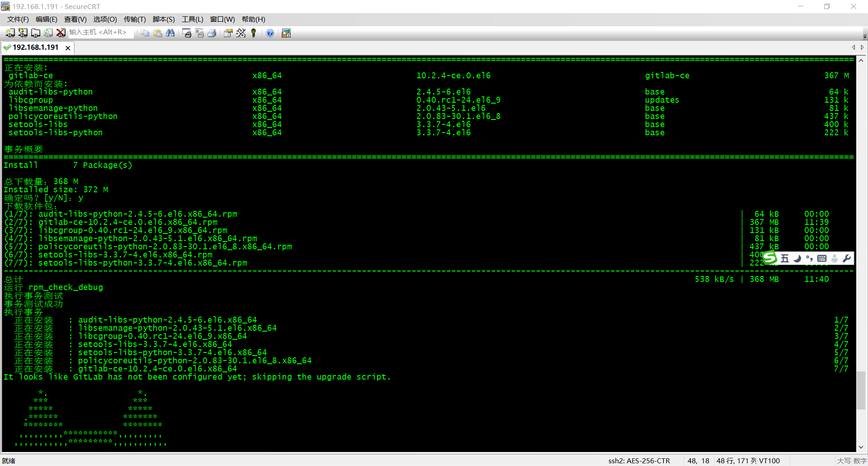This screenshot has height=466, width=868.
Task: Open the 选项(O) menu
Action: (105, 19)
